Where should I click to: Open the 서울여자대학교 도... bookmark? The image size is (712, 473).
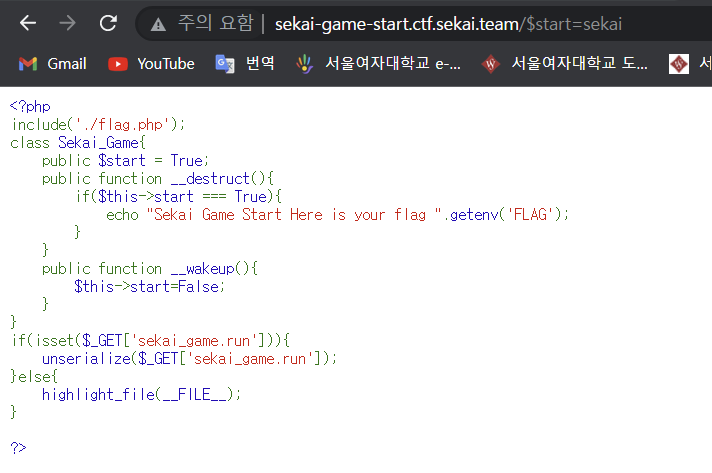point(565,64)
